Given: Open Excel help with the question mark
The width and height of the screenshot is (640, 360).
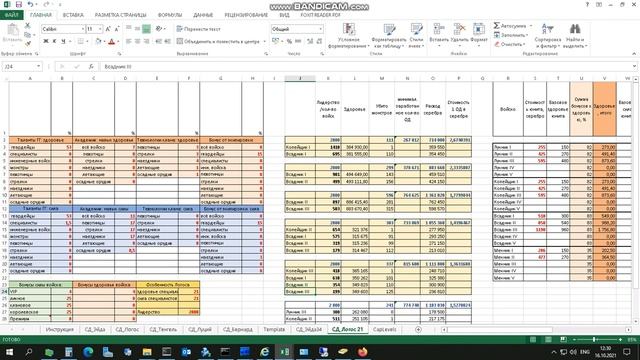Looking at the screenshot, I should (x=587, y=4).
